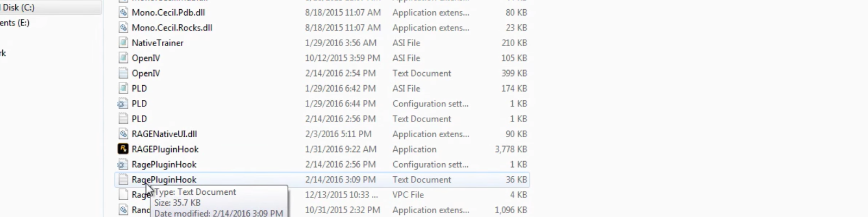This screenshot has height=217, width=868.
Task: Select the RAGENativeUI.dll file icon
Action: 123,134
